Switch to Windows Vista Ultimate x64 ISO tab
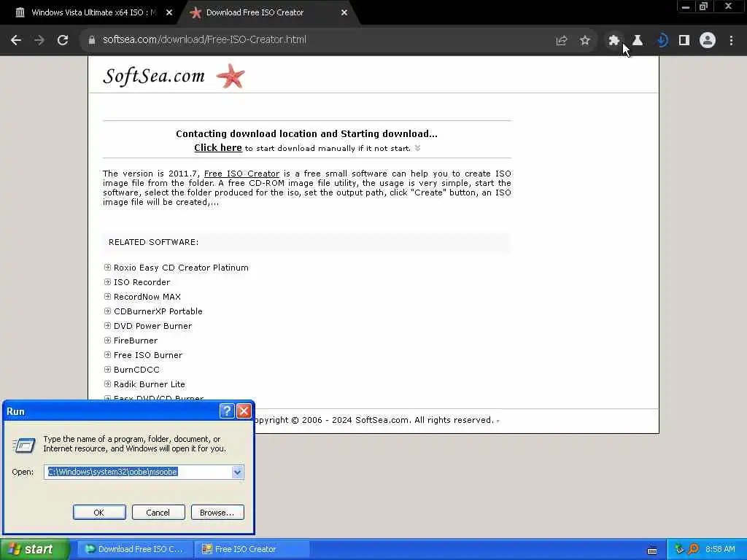Screen dimensions: 747x560 [x=94, y=12]
